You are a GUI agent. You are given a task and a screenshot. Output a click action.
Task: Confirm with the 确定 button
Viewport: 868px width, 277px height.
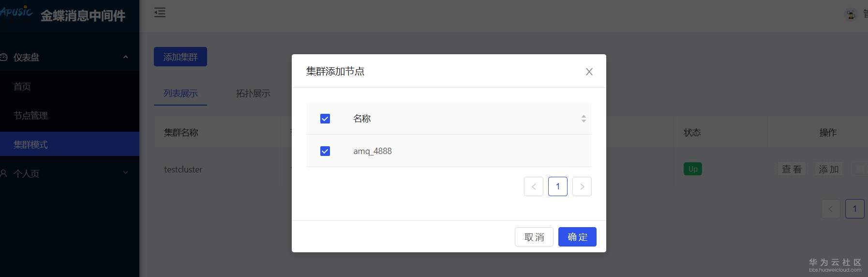[577, 237]
